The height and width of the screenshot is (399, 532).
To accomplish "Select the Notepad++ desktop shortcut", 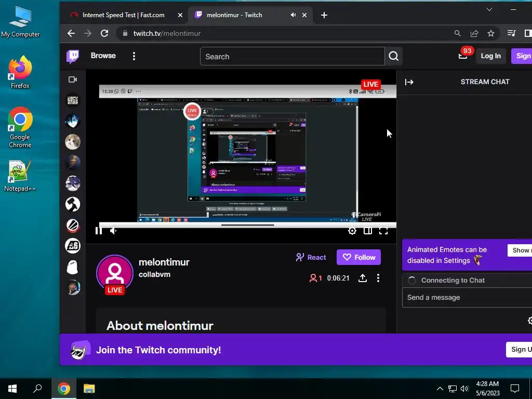I will coord(20,176).
